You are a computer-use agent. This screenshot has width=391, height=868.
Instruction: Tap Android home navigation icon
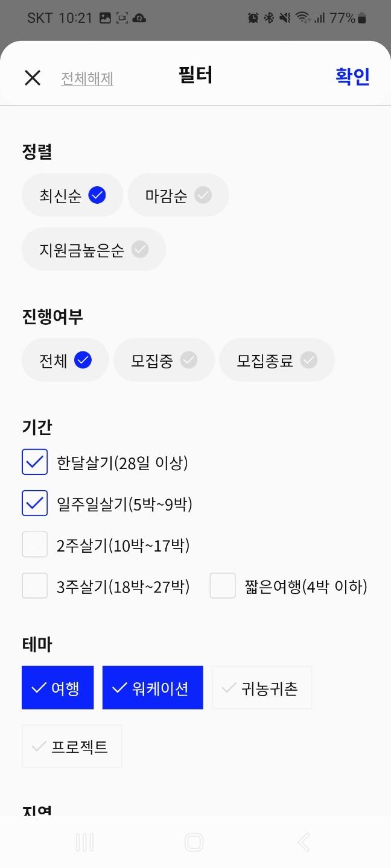[194, 842]
